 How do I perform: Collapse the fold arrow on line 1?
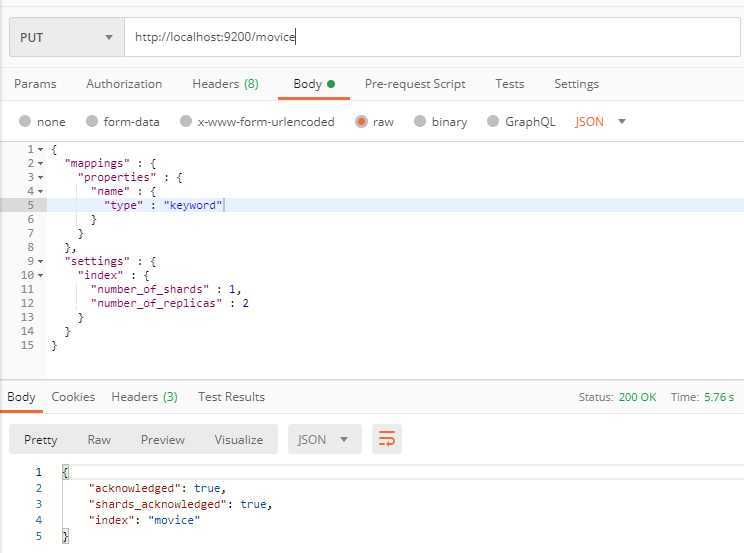coord(41,150)
